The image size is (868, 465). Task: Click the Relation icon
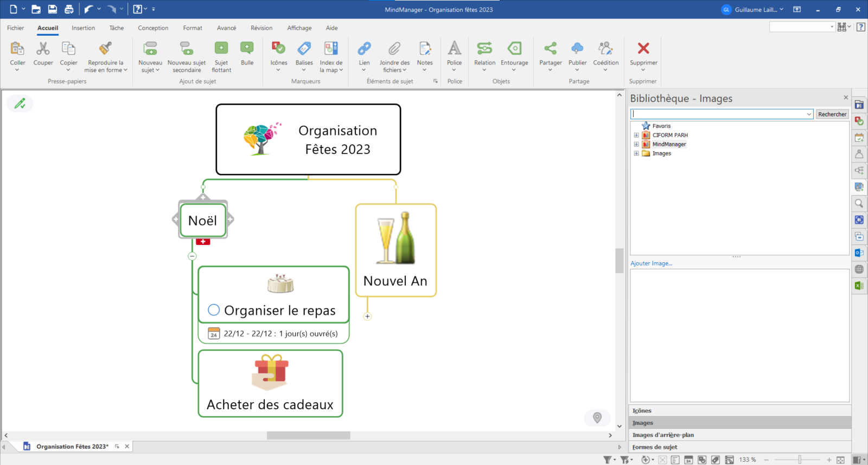pyautogui.click(x=484, y=49)
